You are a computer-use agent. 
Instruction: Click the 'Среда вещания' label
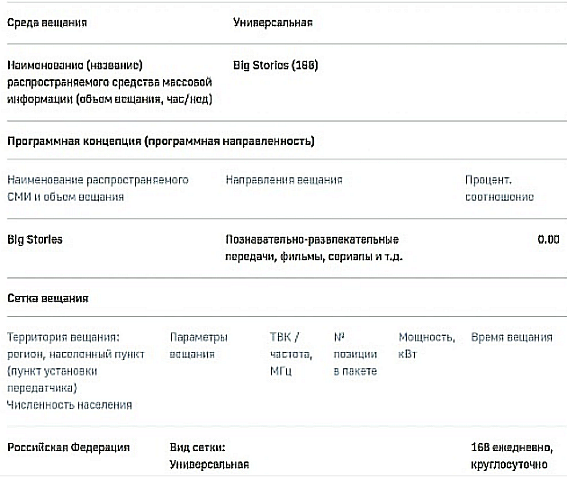click(47, 23)
